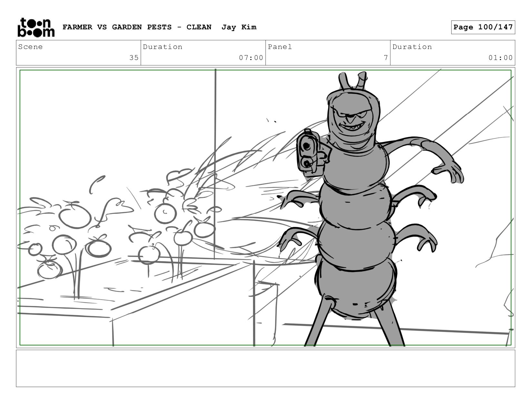
Task: Click the 'Panel' label
Action: click(280, 47)
